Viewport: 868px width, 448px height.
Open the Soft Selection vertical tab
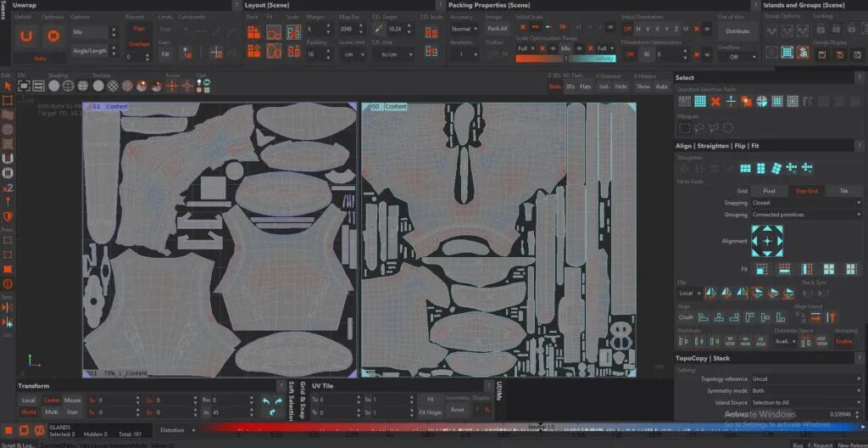[x=292, y=400]
